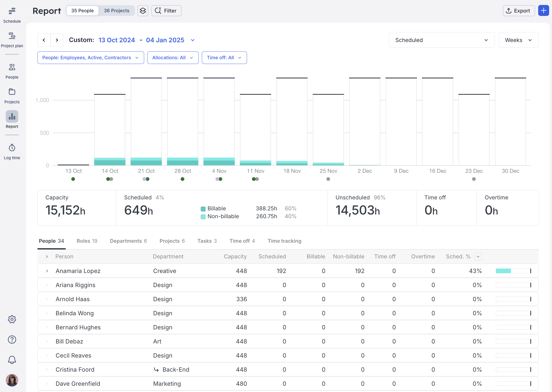Image resolution: width=552 pixels, height=392 pixels.
Task: Click the Export button
Action: click(x=519, y=11)
